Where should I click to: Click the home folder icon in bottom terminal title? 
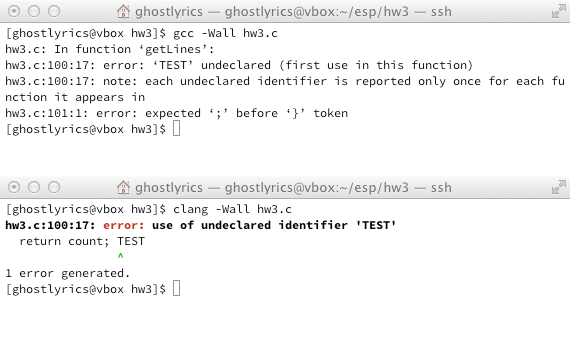click(x=123, y=187)
